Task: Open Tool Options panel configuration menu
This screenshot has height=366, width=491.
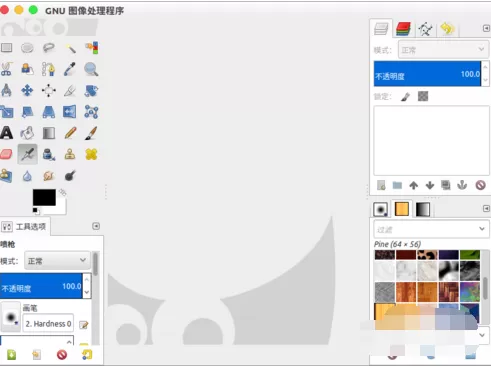Action: 96,226
